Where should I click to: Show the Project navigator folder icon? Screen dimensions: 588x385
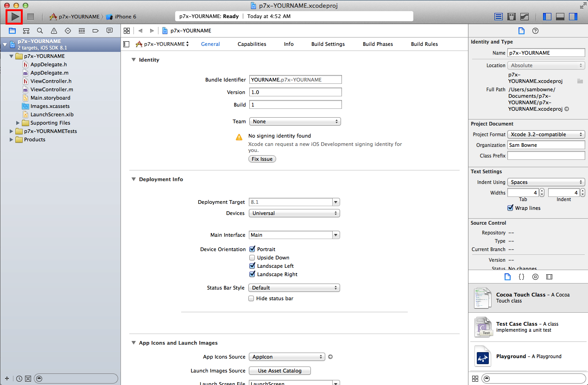coord(12,31)
